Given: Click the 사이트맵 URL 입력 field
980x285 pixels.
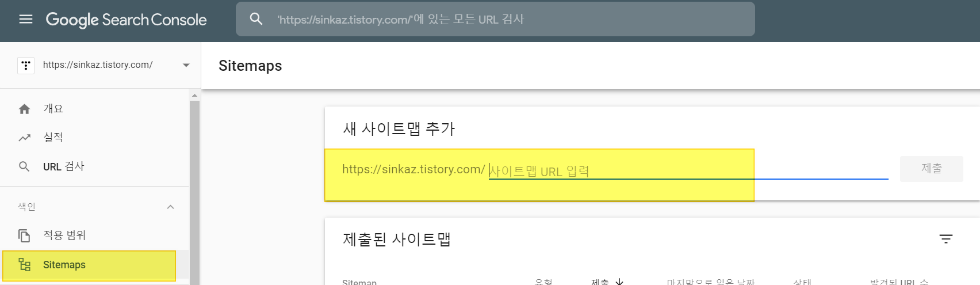Looking at the screenshot, I should pos(688,171).
